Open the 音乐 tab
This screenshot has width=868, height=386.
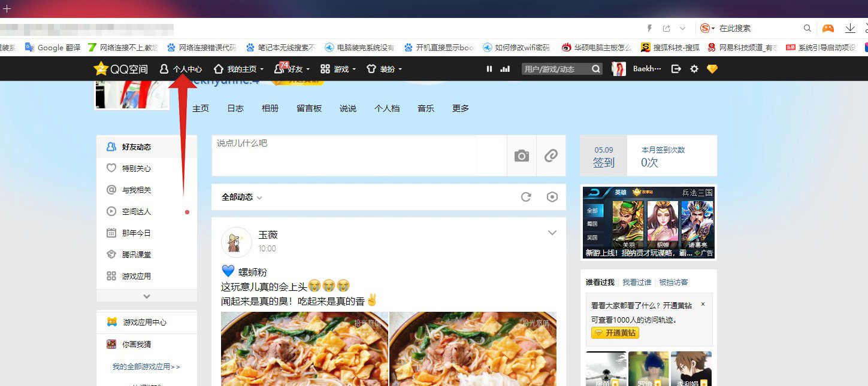(x=426, y=108)
